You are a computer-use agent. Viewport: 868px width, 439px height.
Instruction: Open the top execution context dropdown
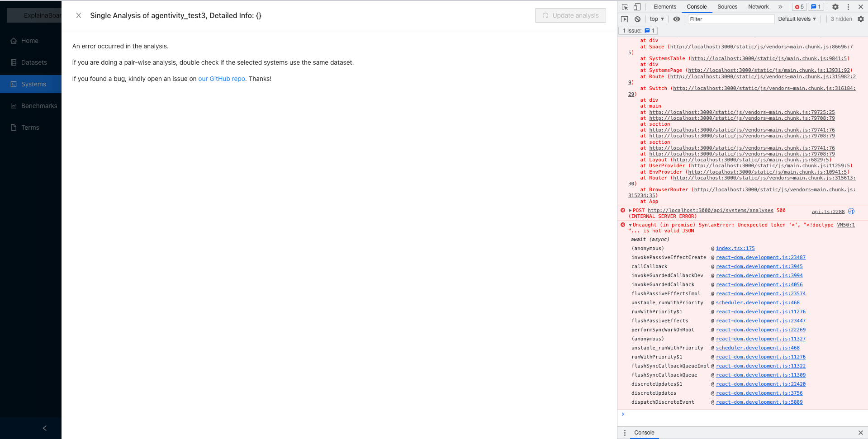click(x=656, y=19)
